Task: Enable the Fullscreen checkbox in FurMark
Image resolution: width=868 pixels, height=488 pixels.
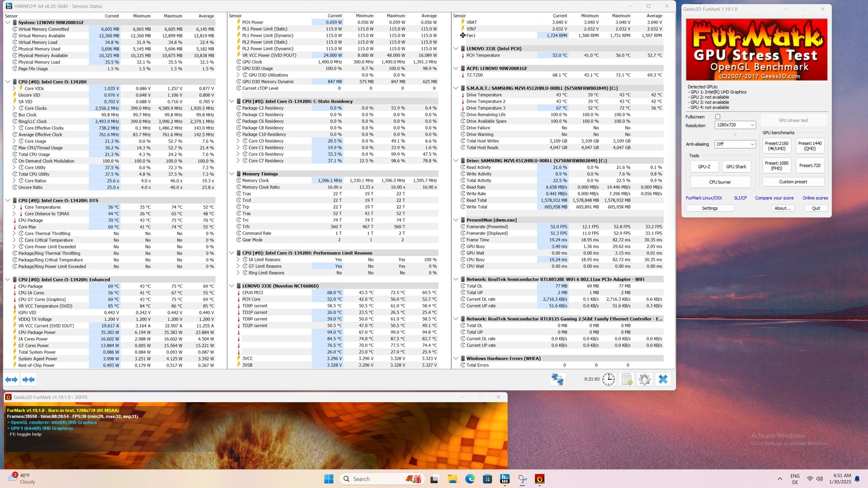Action: click(717, 117)
